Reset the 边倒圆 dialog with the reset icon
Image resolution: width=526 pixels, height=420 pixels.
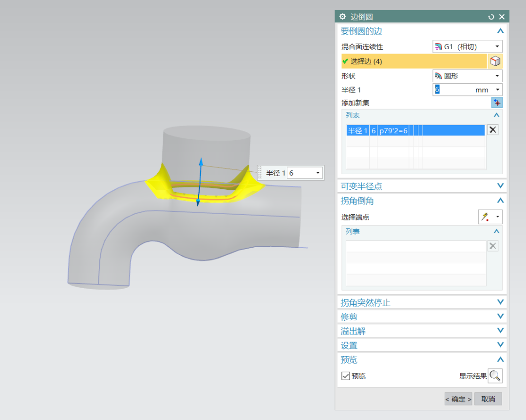click(x=491, y=17)
